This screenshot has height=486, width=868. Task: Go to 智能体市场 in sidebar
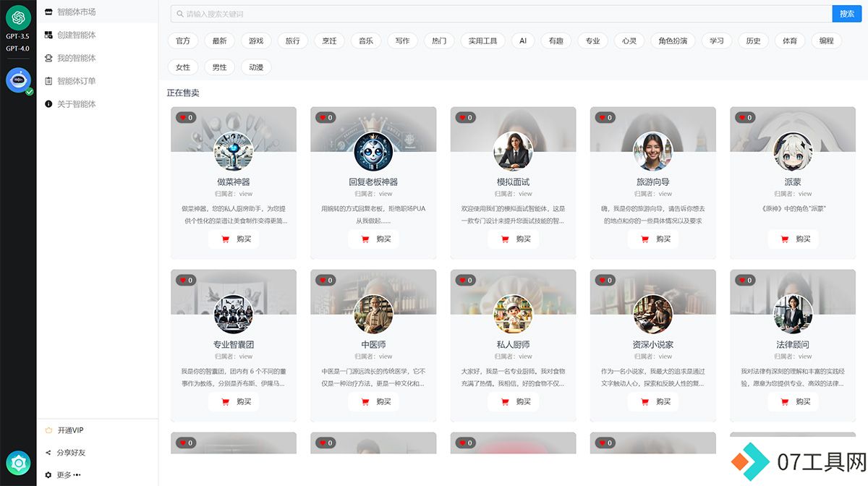click(x=97, y=12)
